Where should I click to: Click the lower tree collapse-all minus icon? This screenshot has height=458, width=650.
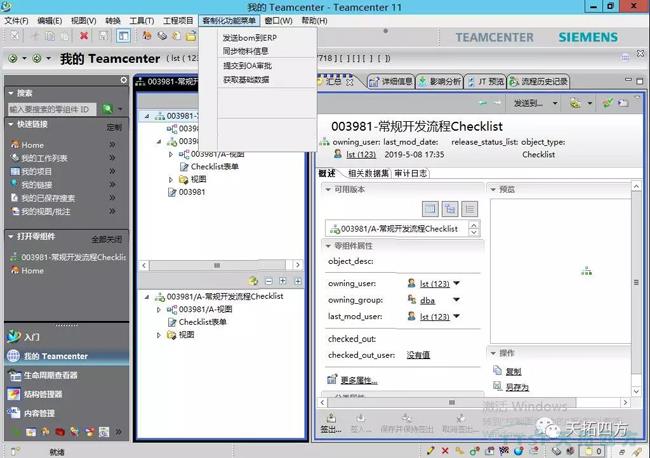point(269,281)
